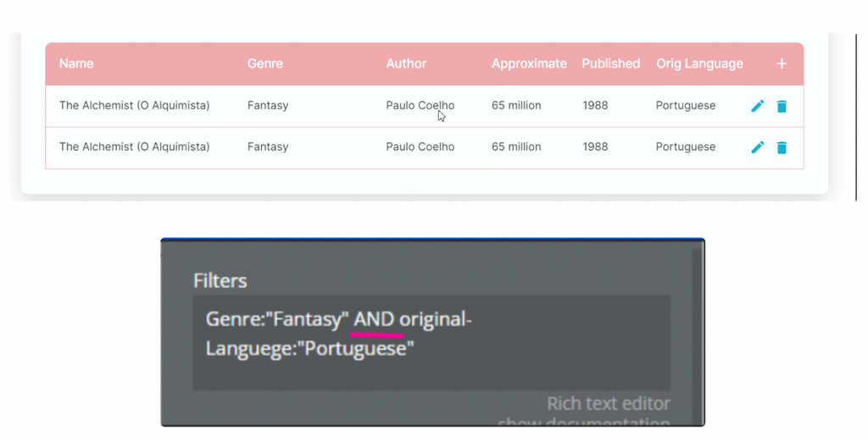The width and height of the screenshot is (868, 440).
Task: Select the Genre column header
Action: coord(265,64)
